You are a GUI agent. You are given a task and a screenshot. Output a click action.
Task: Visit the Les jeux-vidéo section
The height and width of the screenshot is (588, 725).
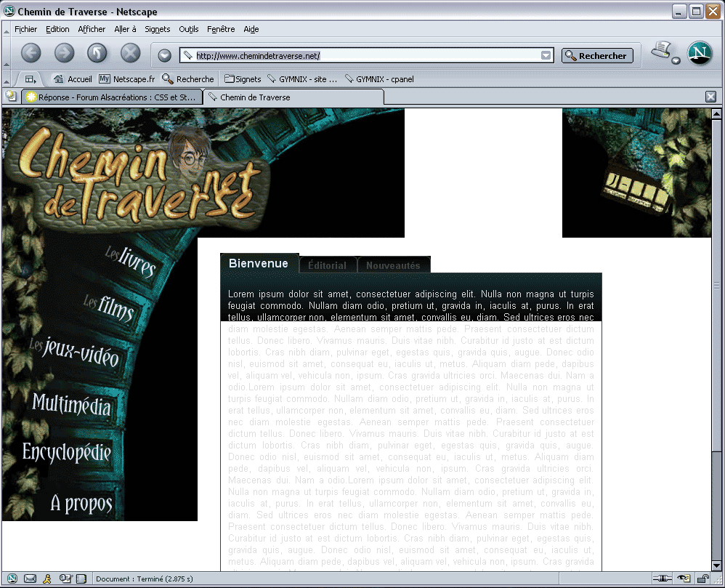tap(74, 353)
